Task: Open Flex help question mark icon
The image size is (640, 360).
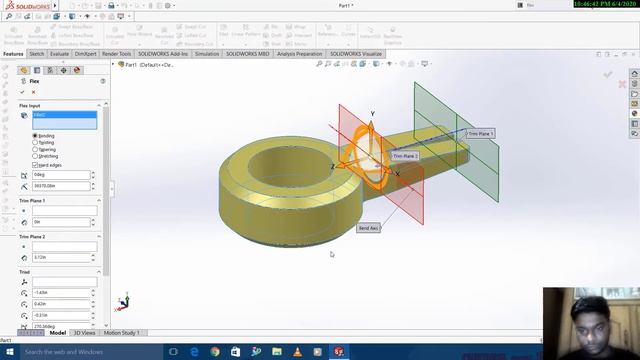Action: [103, 81]
